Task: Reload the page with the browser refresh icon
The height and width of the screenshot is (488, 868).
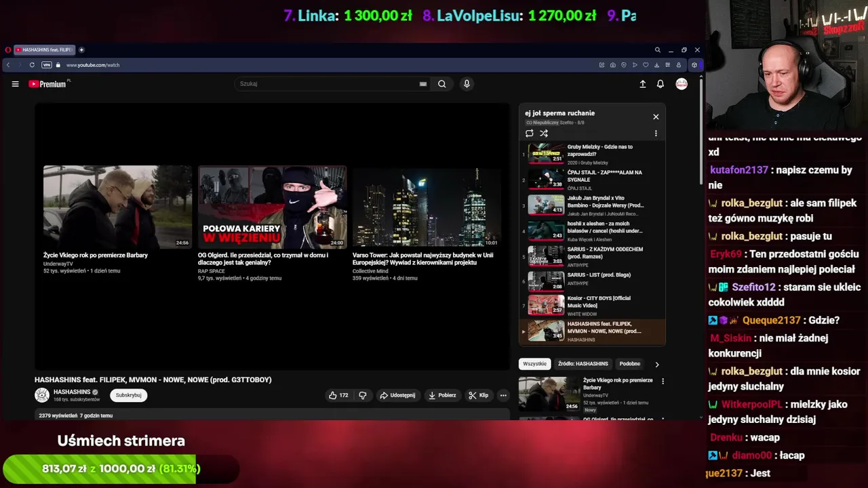Action: [32, 65]
